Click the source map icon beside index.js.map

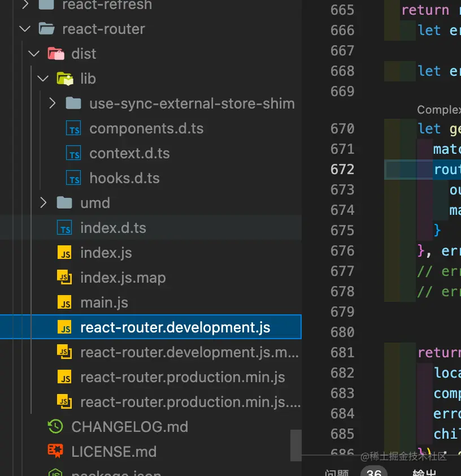point(64,277)
